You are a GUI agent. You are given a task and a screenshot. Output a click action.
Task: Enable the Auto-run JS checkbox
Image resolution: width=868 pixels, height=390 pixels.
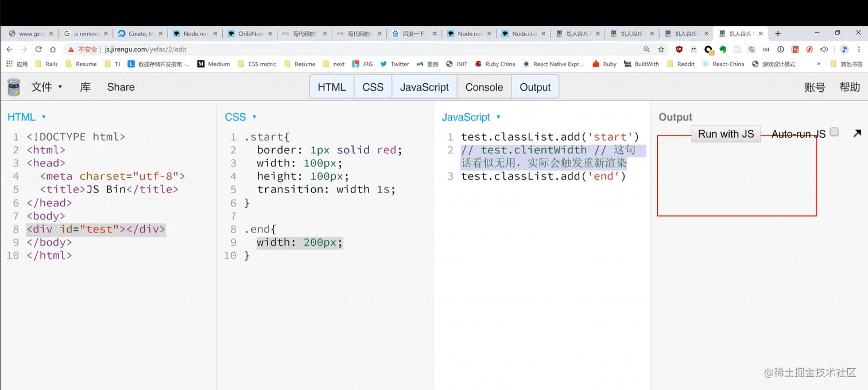(x=834, y=132)
